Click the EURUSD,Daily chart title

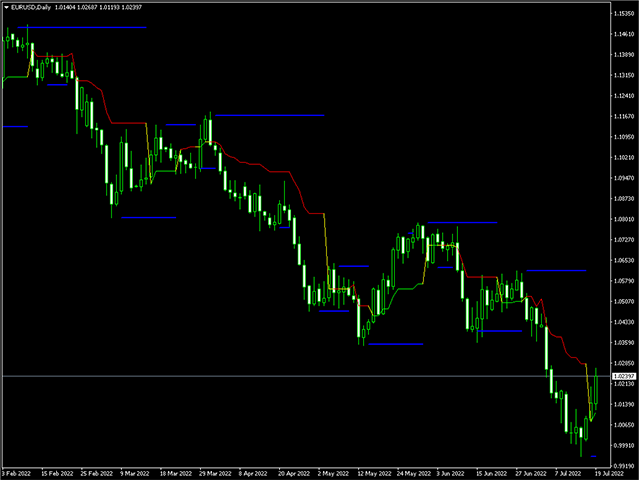(31, 7)
